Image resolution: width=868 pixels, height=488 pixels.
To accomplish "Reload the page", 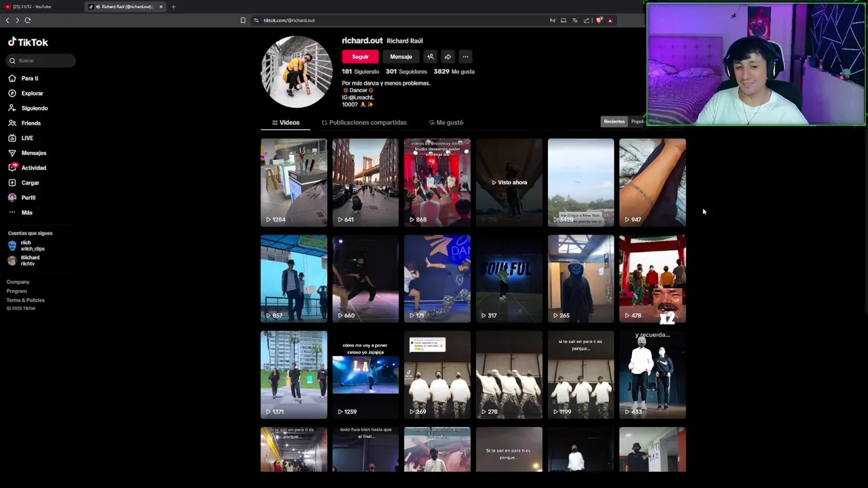I will coord(28,20).
